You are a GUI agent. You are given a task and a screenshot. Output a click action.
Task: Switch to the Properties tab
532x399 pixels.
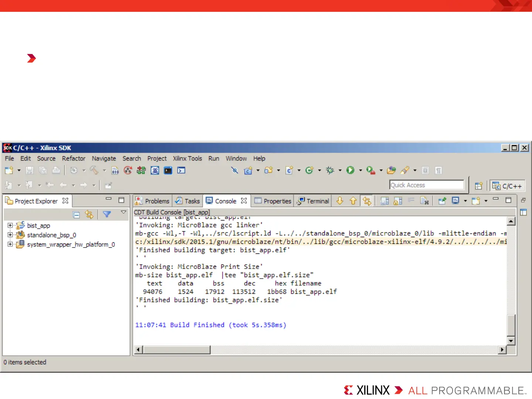pos(273,201)
